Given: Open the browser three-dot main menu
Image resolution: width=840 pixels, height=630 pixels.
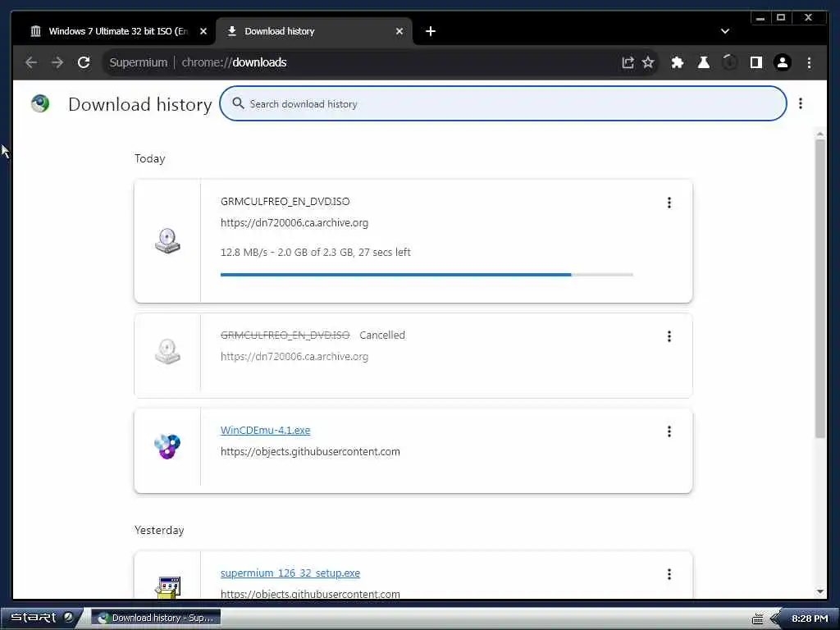Looking at the screenshot, I should tap(809, 62).
